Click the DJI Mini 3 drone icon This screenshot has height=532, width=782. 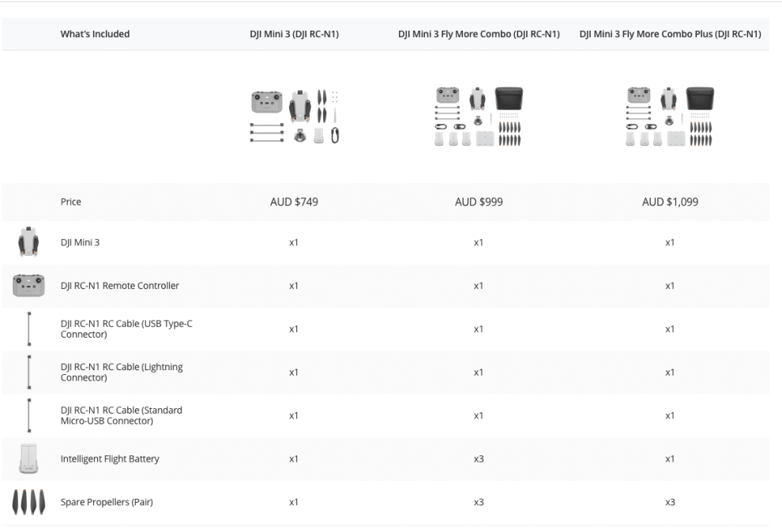pyautogui.click(x=29, y=242)
